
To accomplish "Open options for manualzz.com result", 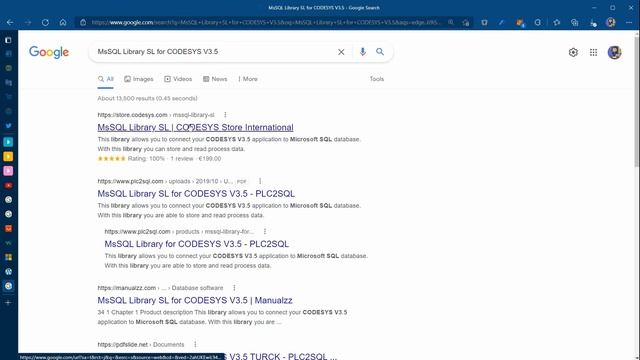I will (234, 288).
